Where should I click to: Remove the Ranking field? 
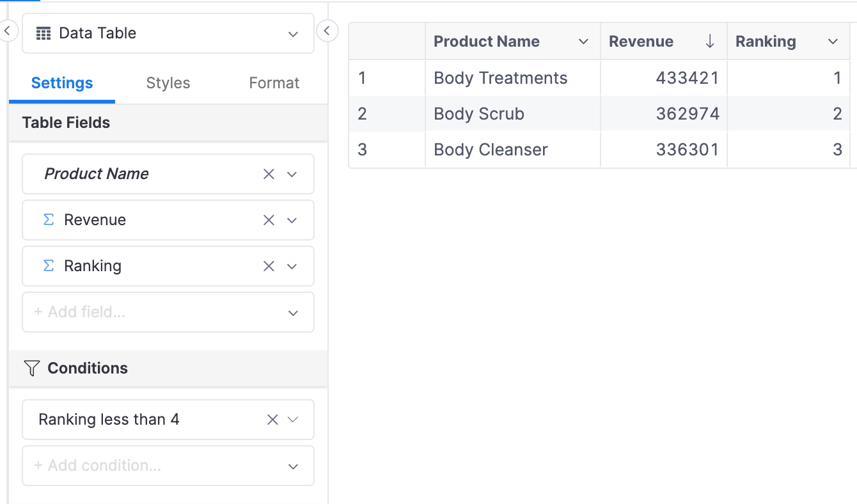tap(269, 266)
